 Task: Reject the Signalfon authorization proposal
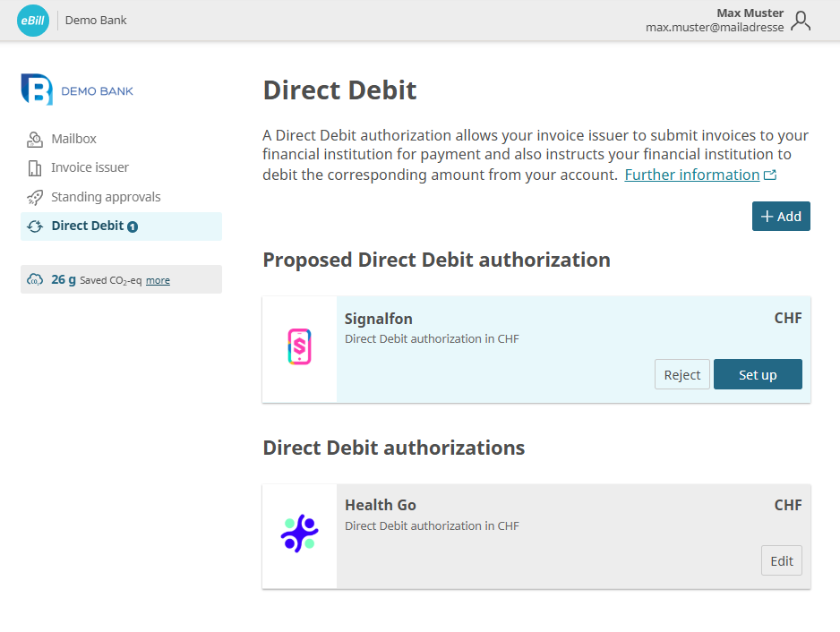(x=681, y=374)
